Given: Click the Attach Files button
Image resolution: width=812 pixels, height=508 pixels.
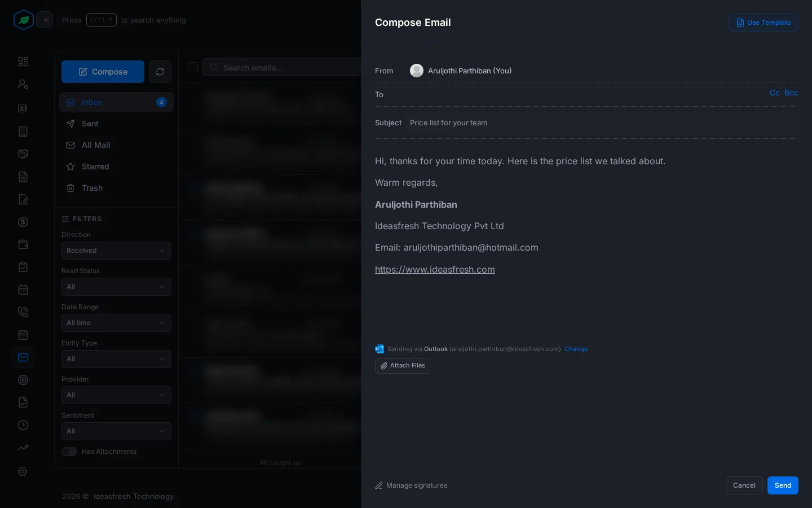Looking at the screenshot, I should 403,366.
